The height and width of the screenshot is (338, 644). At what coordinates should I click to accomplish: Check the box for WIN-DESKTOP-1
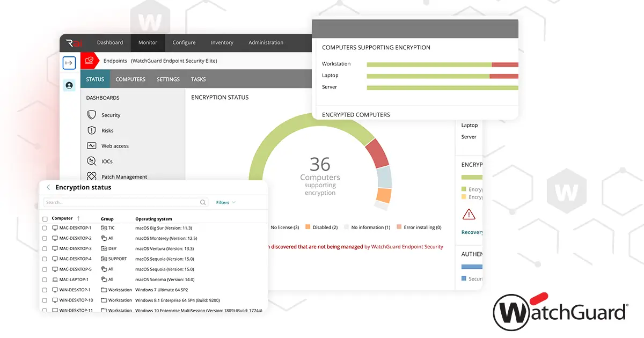(45, 290)
